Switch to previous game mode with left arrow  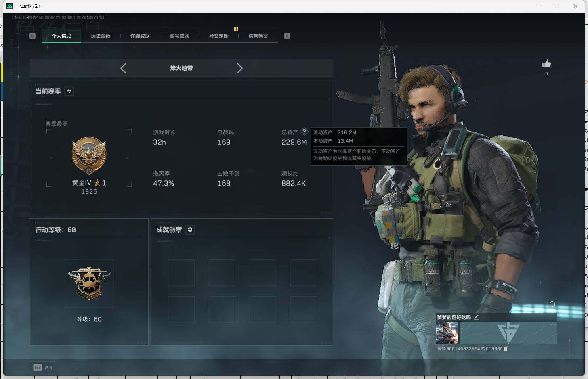[x=123, y=68]
